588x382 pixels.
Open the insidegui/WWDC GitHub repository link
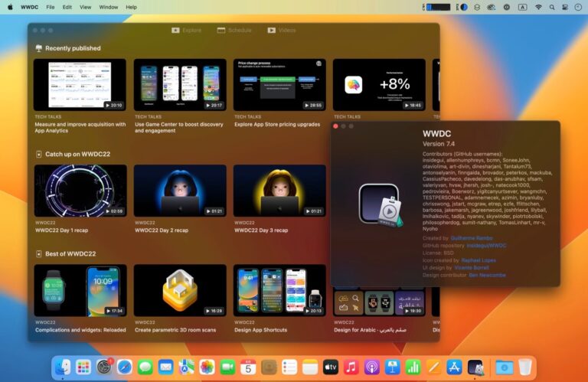(486, 246)
